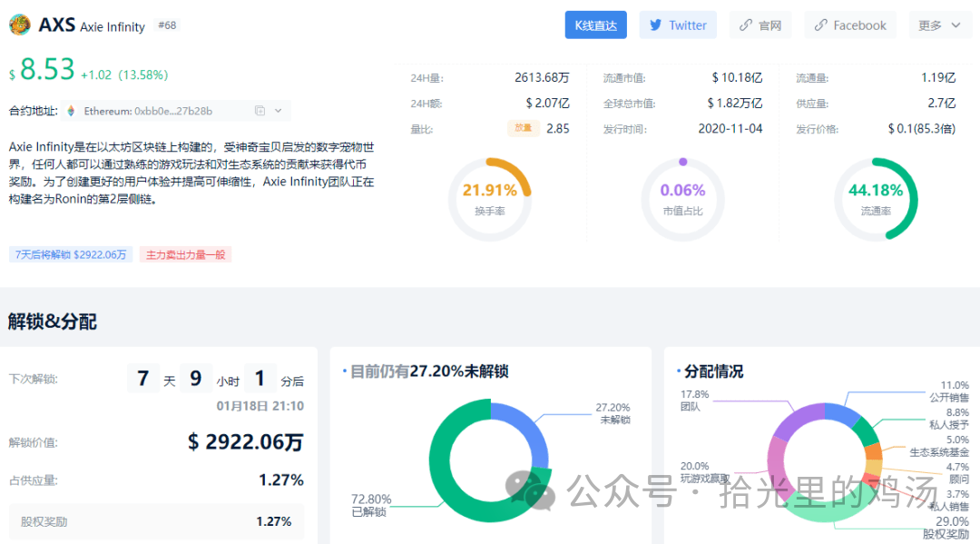The height and width of the screenshot is (544, 980).
Task: Click the 8.8% 私人授予 label
Action: [x=949, y=419]
